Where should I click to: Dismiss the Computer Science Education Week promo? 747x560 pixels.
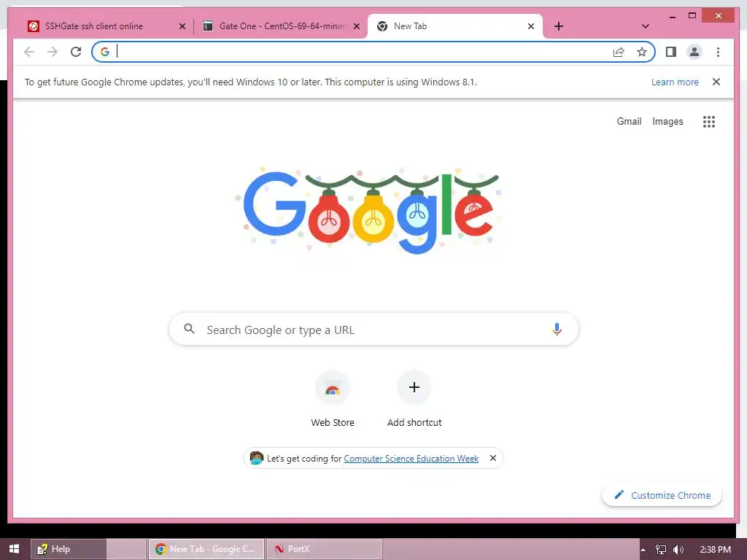[493, 458]
